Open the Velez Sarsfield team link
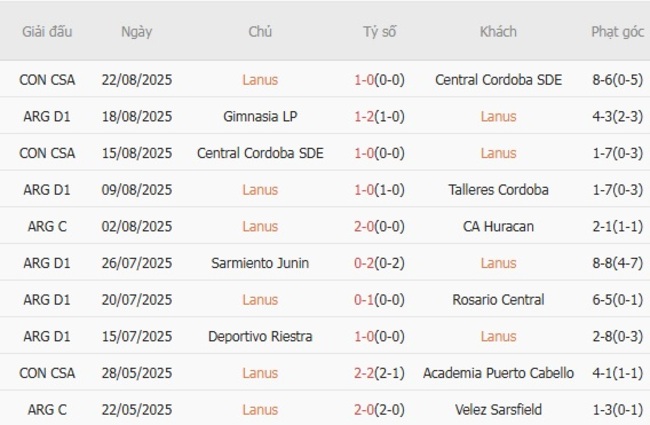The image size is (650, 425). pyautogui.click(x=498, y=410)
